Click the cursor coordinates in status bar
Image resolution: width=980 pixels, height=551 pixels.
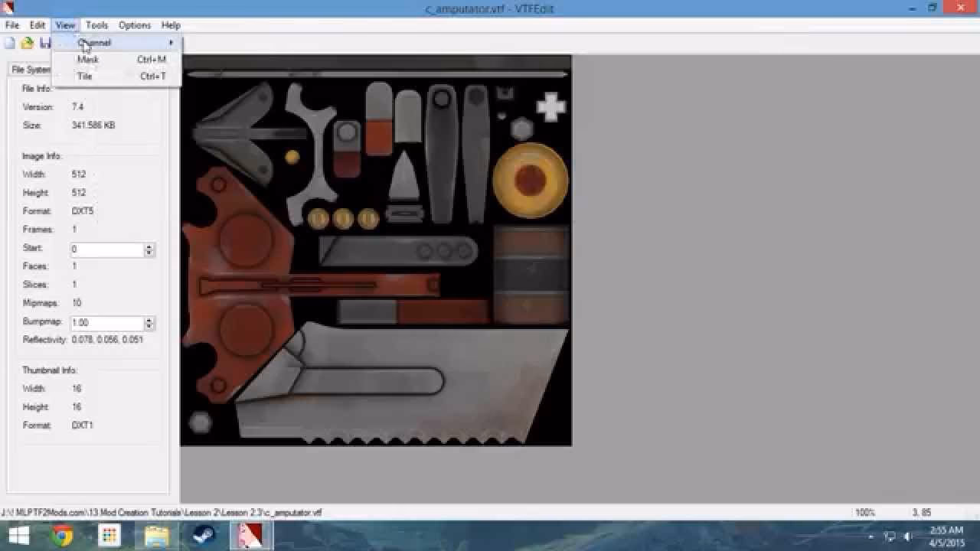coord(921,513)
